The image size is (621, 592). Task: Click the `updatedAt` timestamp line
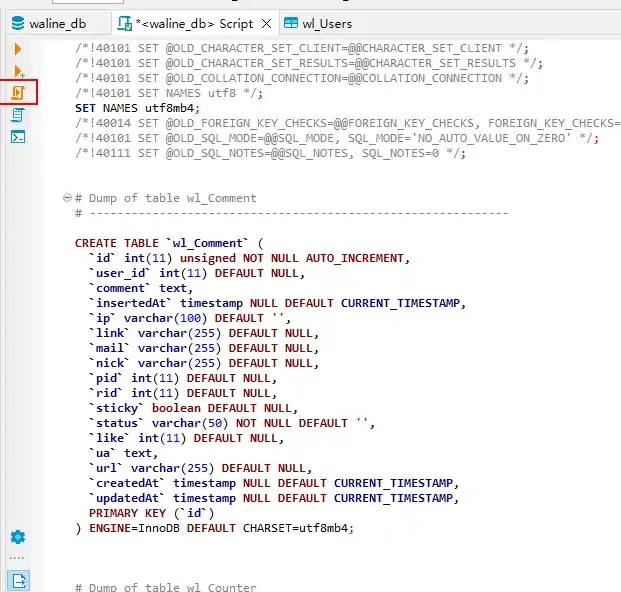(x=274, y=498)
